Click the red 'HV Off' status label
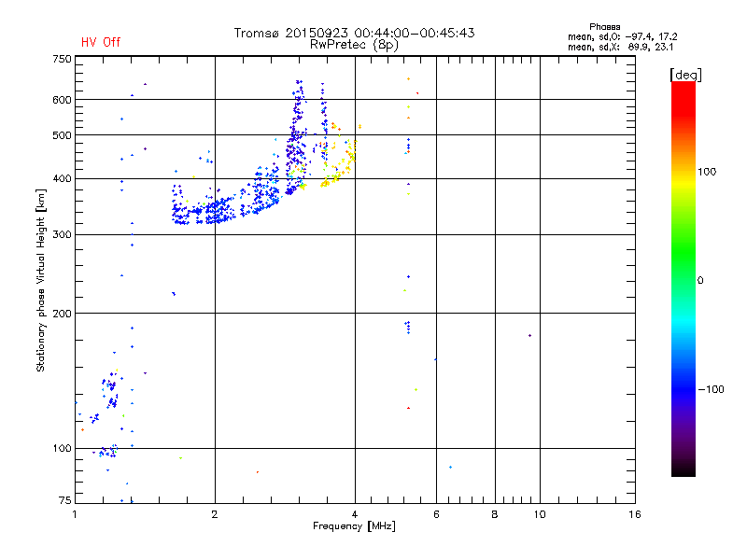The width and height of the screenshot is (747, 560). (x=101, y=42)
